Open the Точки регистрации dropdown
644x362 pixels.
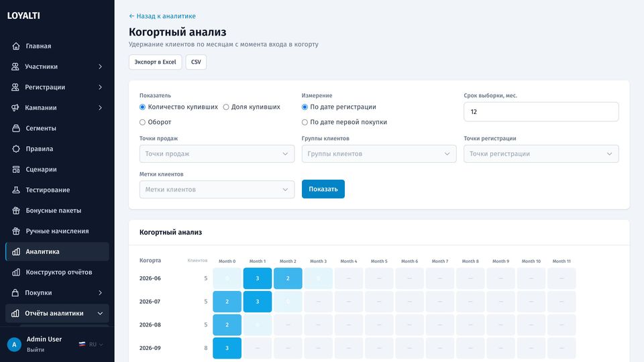click(x=541, y=154)
